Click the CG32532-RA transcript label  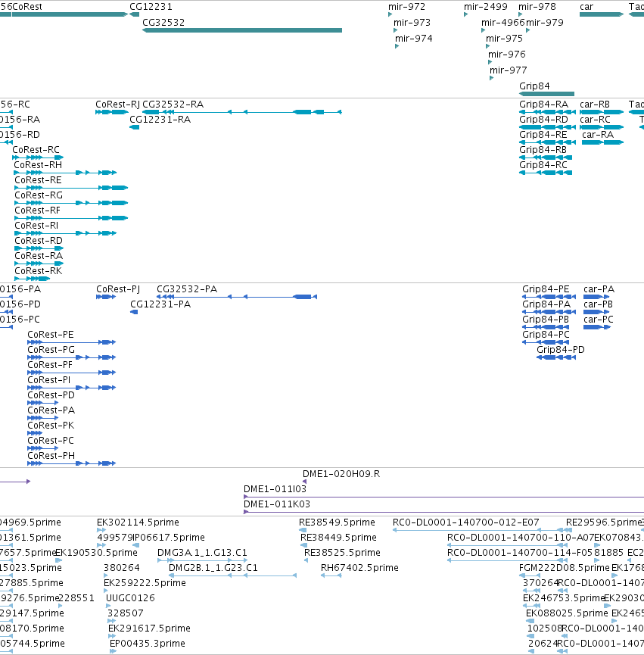click(173, 104)
